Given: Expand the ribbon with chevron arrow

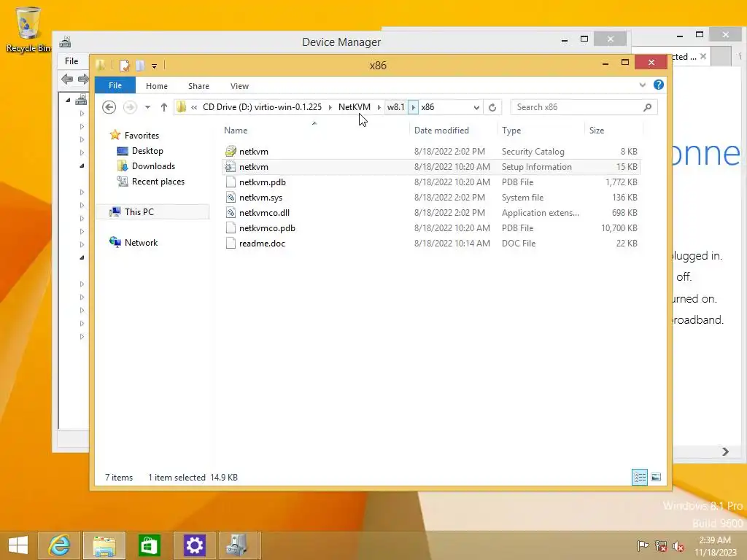Looking at the screenshot, I should point(642,85).
